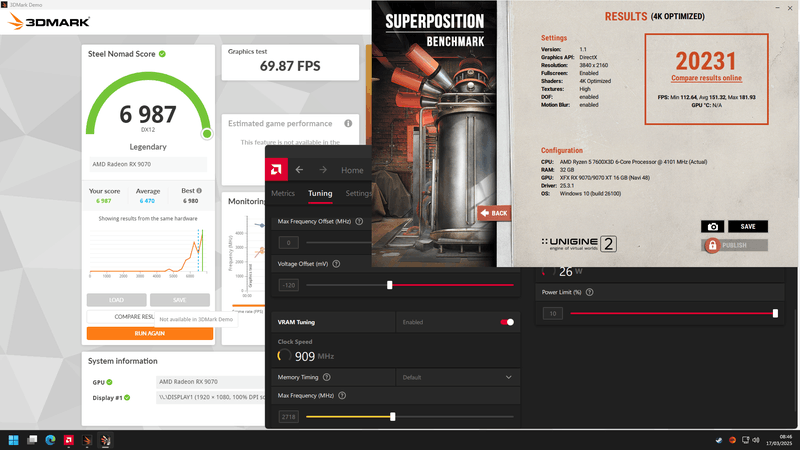Click SAVE in Superposition results
800x450 pixels.
click(x=747, y=227)
